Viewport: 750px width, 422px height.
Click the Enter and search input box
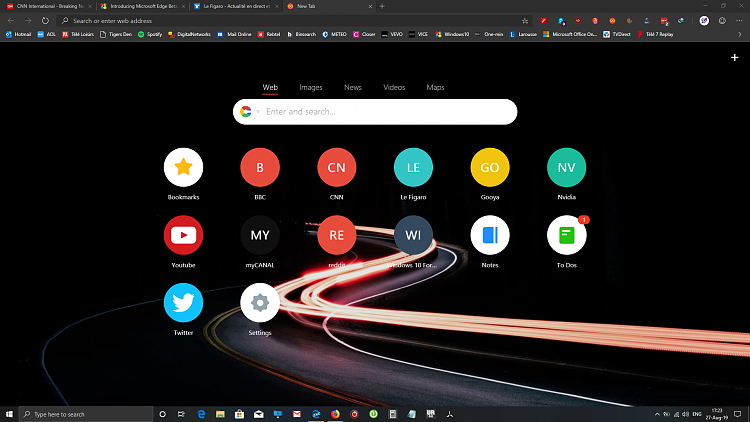point(375,112)
